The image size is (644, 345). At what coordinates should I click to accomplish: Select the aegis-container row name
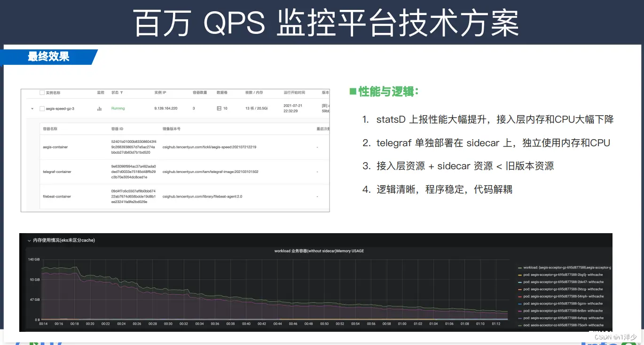pyautogui.click(x=55, y=147)
